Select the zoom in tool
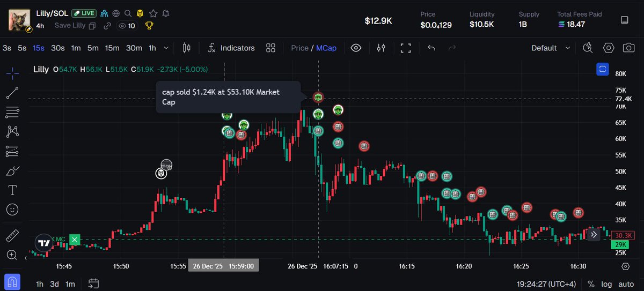Screen dimensions: 644x291 13,255
